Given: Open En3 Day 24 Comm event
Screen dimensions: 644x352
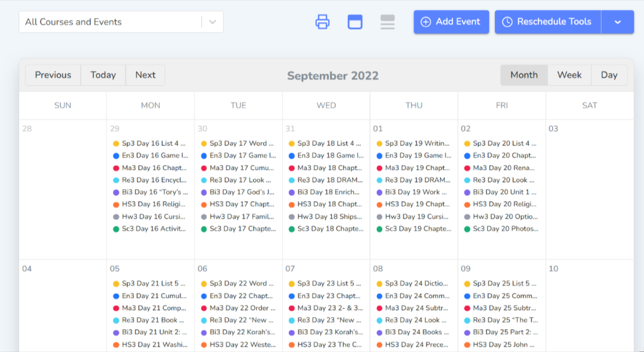Looking at the screenshot, I should point(413,296).
